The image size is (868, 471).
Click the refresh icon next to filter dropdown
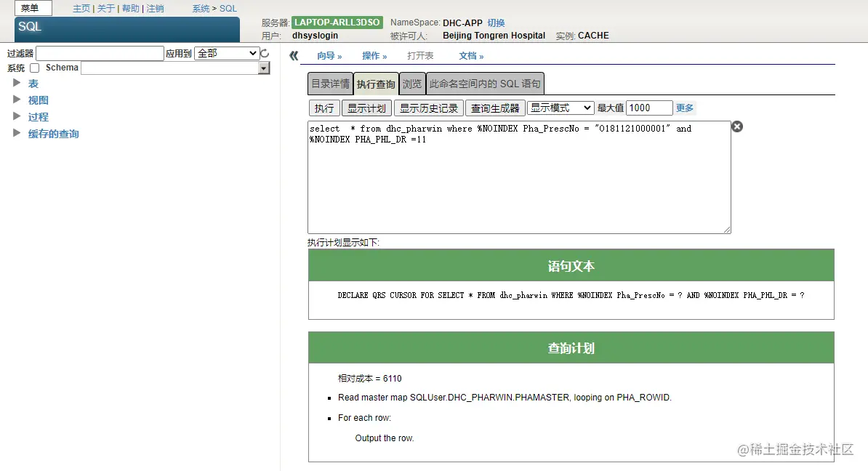click(265, 53)
